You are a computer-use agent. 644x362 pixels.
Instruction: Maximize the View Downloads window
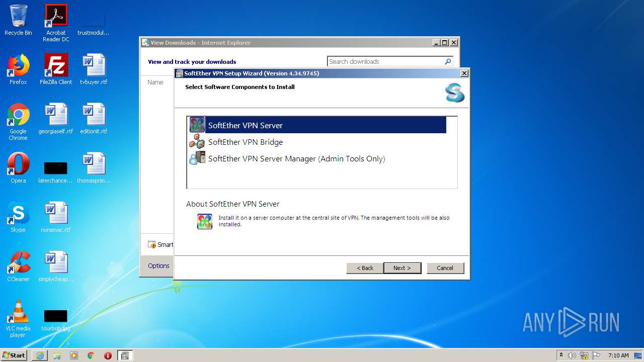coord(444,43)
